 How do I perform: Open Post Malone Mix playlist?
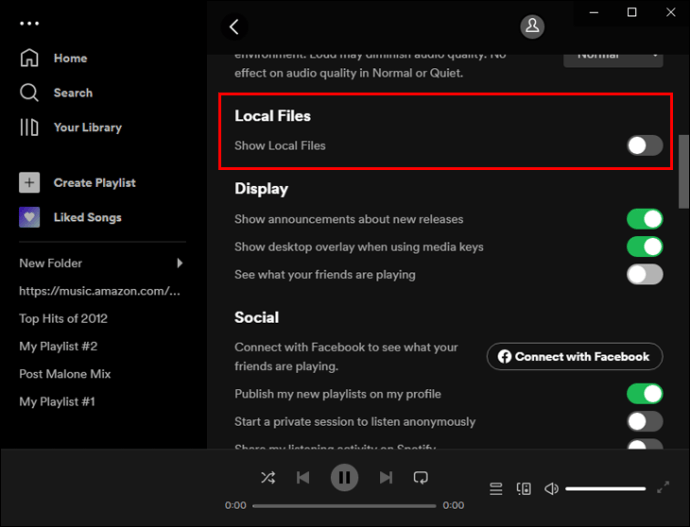tap(65, 374)
